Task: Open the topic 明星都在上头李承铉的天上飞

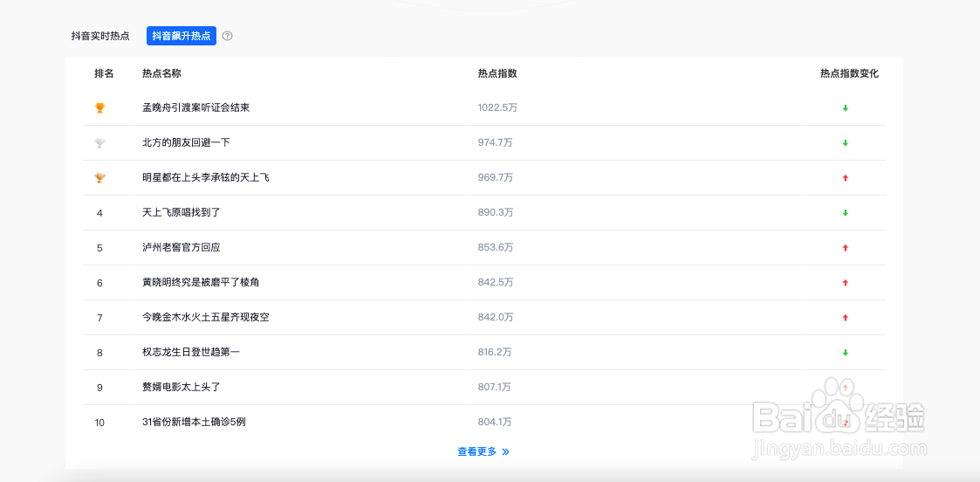Action: coord(206,177)
